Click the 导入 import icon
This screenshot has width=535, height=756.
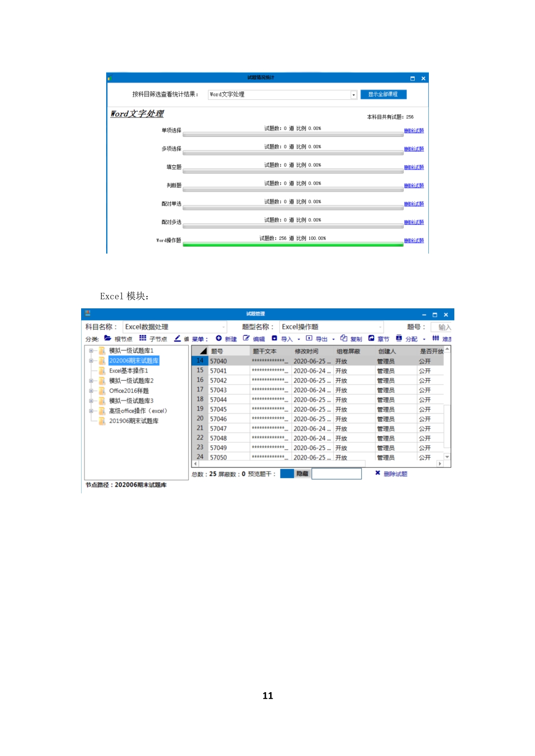point(274,339)
